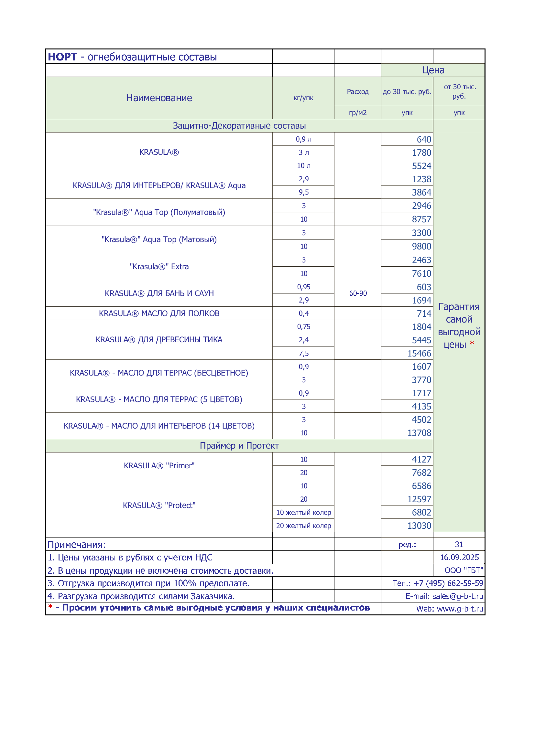Image resolution: width=535 pixels, height=756 pixels.
Task: Select the ООО "ГБТ" company cell
Action: point(459,570)
